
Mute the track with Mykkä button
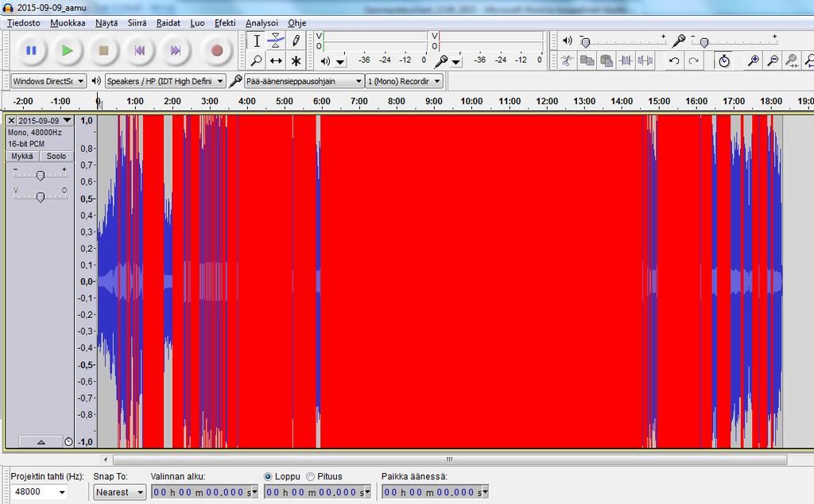22,157
